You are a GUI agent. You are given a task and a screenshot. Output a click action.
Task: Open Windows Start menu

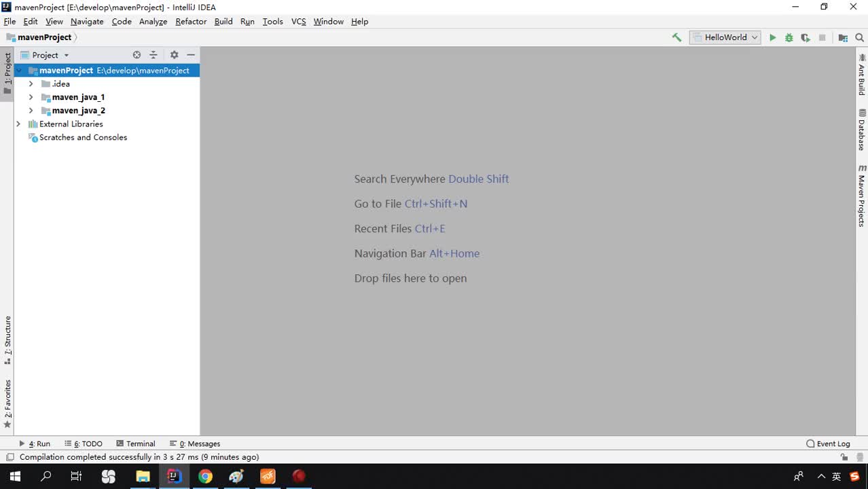[15, 476]
